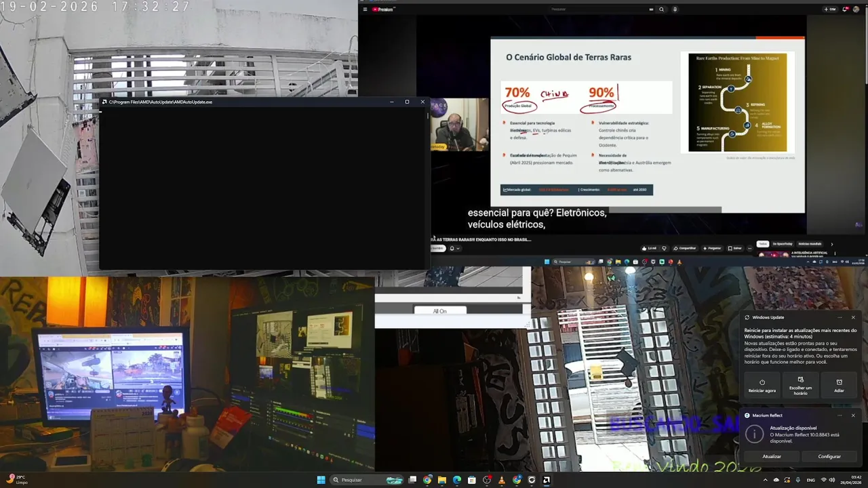Open the Windows Start menu
The height and width of the screenshot is (488, 868).
[x=321, y=480]
